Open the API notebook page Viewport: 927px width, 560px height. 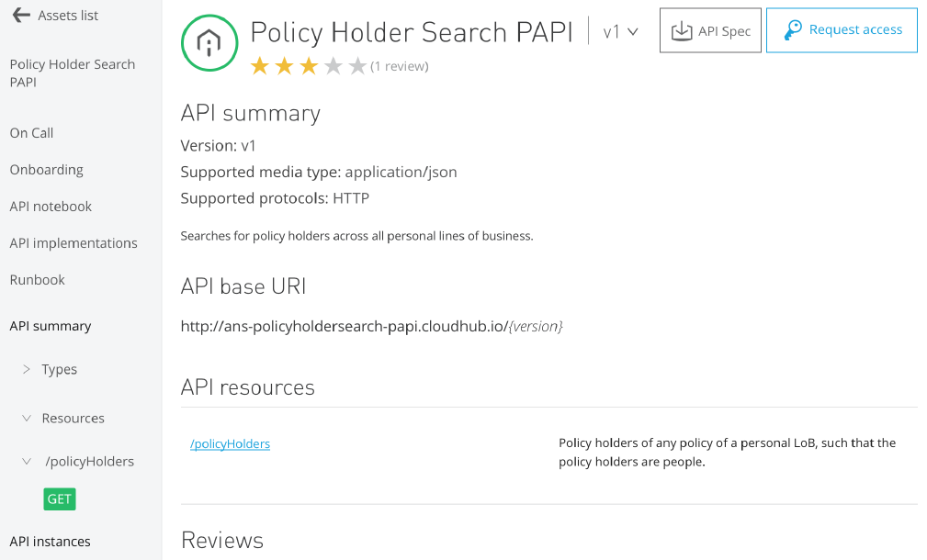click(x=51, y=207)
